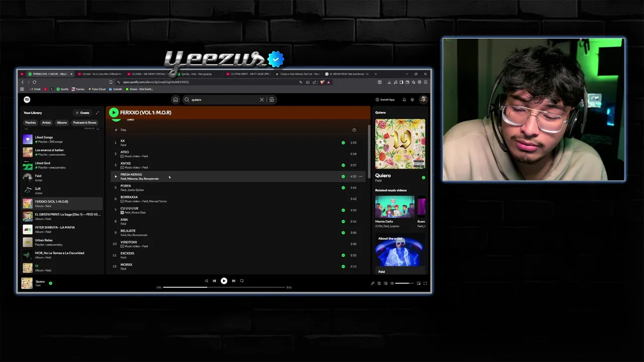
Task: Filter the library by Playlists
Action: pos(31,123)
